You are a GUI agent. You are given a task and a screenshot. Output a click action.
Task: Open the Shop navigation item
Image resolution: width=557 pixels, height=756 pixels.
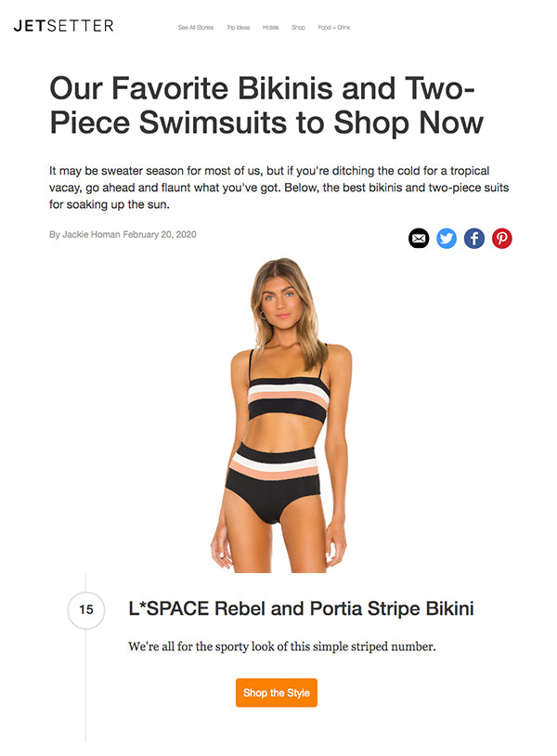click(298, 28)
